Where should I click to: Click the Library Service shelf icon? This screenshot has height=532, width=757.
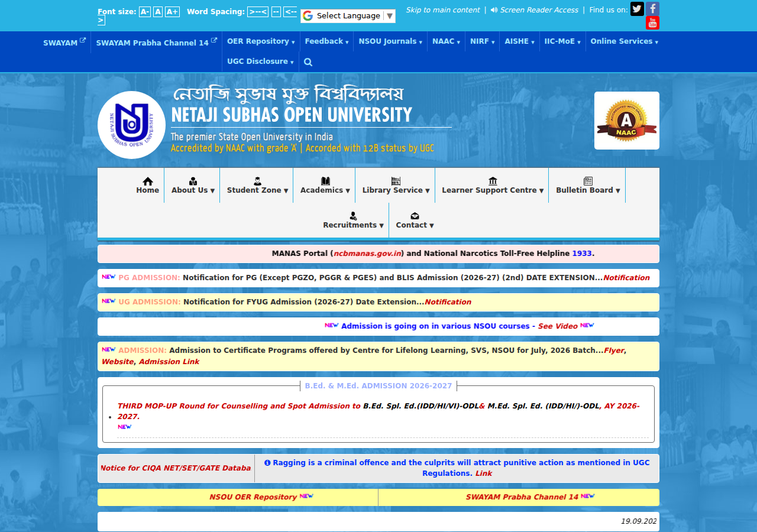click(x=396, y=181)
